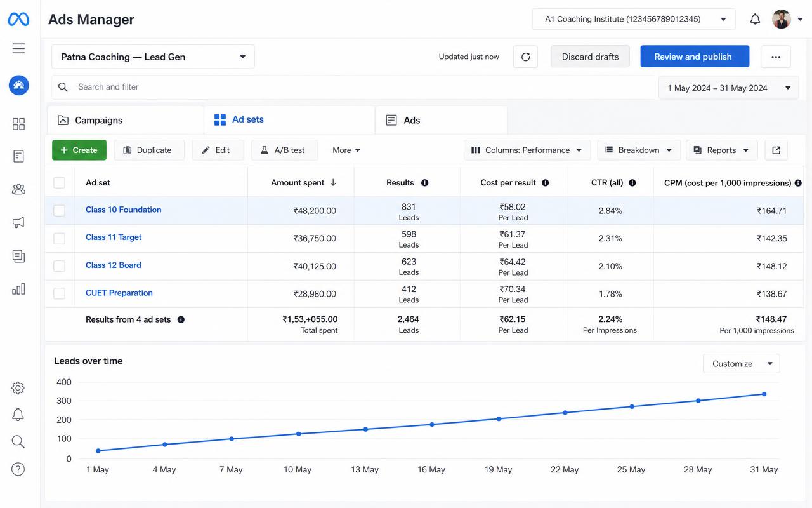Open the Patna Coaching — Lead Gen dropdown
Image resolution: width=812 pixels, height=508 pixels.
(153, 57)
